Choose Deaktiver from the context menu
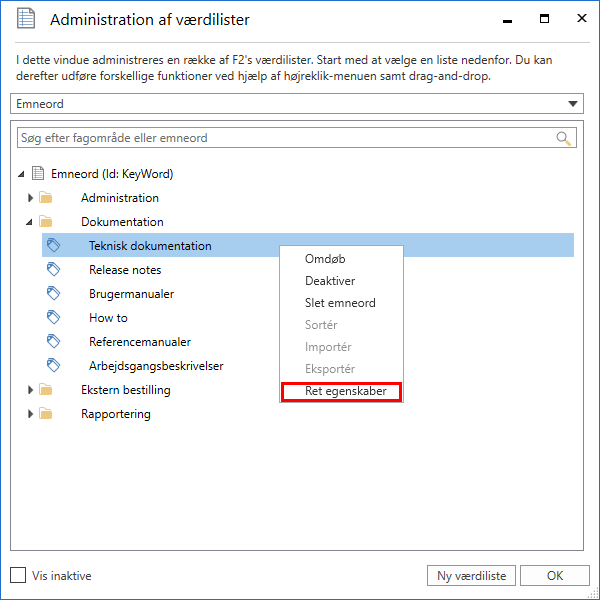Viewport: 600px width, 600px height. (x=341, y=281)
